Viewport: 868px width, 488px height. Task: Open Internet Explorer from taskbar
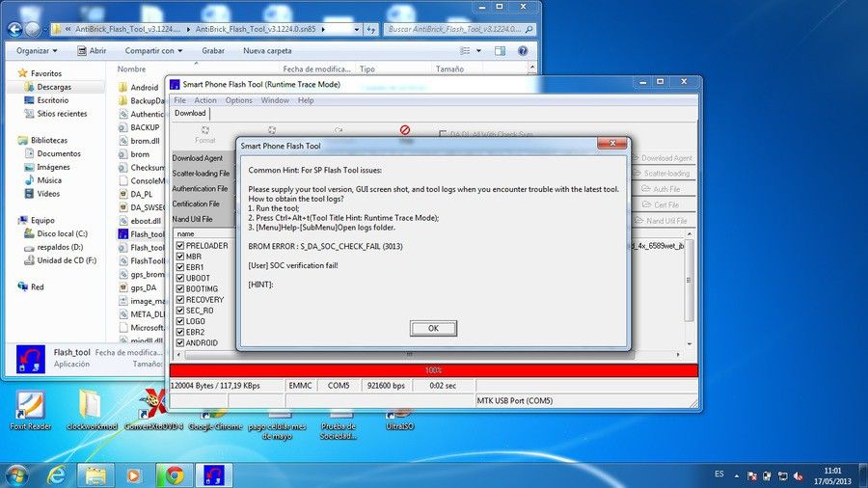(x=56, y=475)
